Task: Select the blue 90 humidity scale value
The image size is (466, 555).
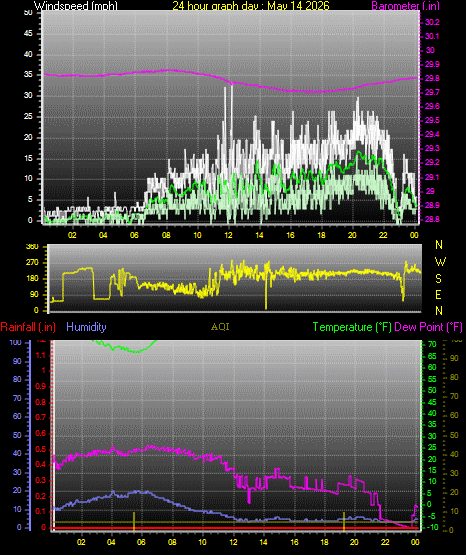Action: [x=17, y=361]
